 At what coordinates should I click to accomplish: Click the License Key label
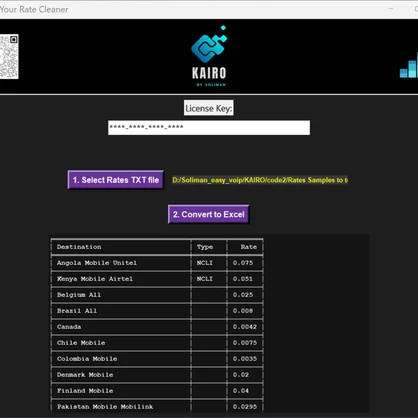tap(209, 108)
